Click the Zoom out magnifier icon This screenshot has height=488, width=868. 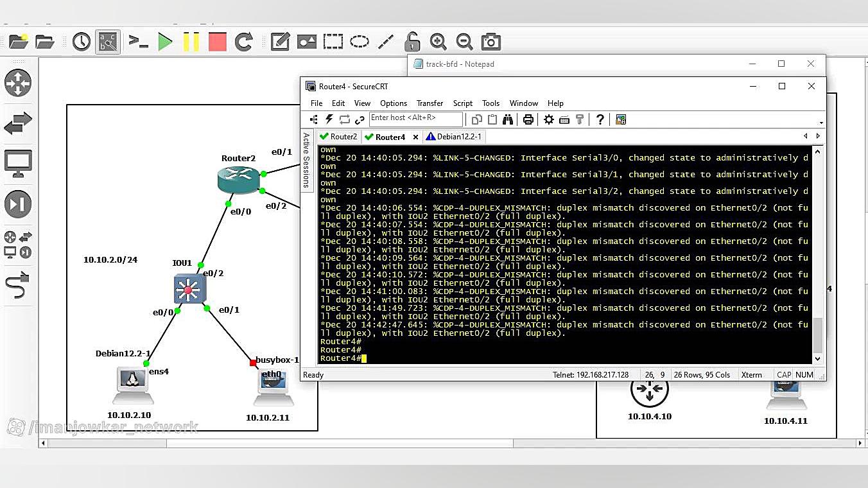464,42
